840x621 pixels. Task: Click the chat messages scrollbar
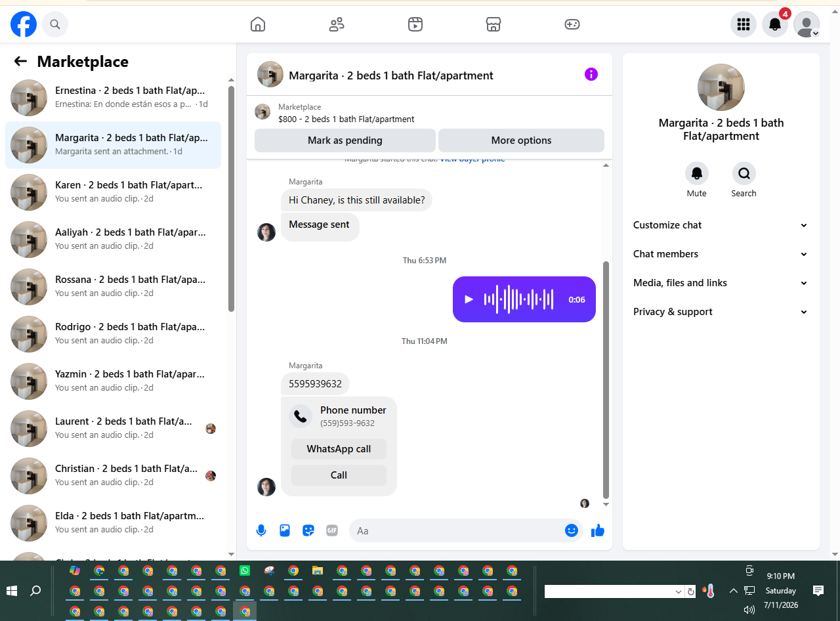pyautogui.click(x=606, y=379)
